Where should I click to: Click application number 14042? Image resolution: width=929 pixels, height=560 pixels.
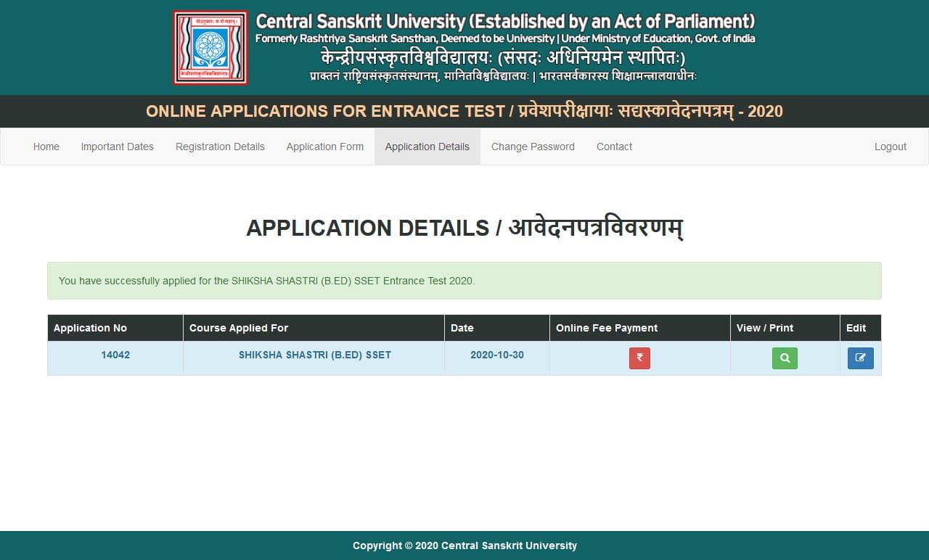point(115,355)
